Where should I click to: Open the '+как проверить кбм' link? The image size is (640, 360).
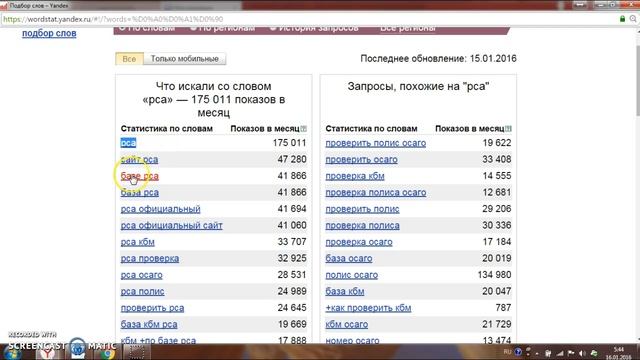click(368, 308)
